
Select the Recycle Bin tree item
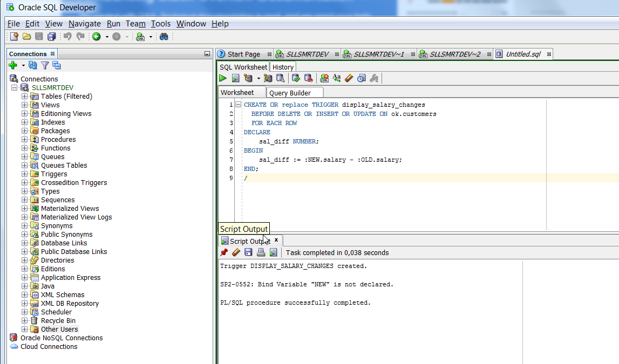click(x=58, y=321)
